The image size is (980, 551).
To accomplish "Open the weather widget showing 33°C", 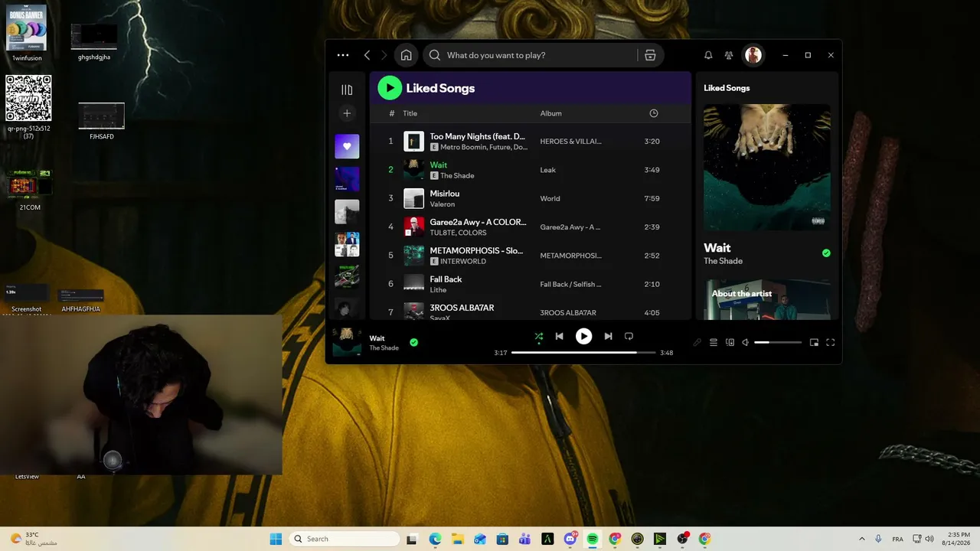I will tap(32, 539).
